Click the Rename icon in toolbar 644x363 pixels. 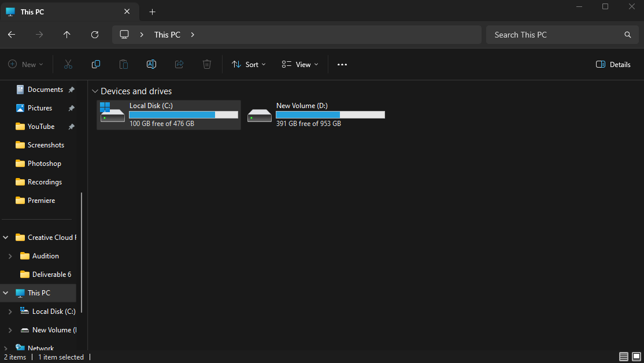(x=151, y=64)
